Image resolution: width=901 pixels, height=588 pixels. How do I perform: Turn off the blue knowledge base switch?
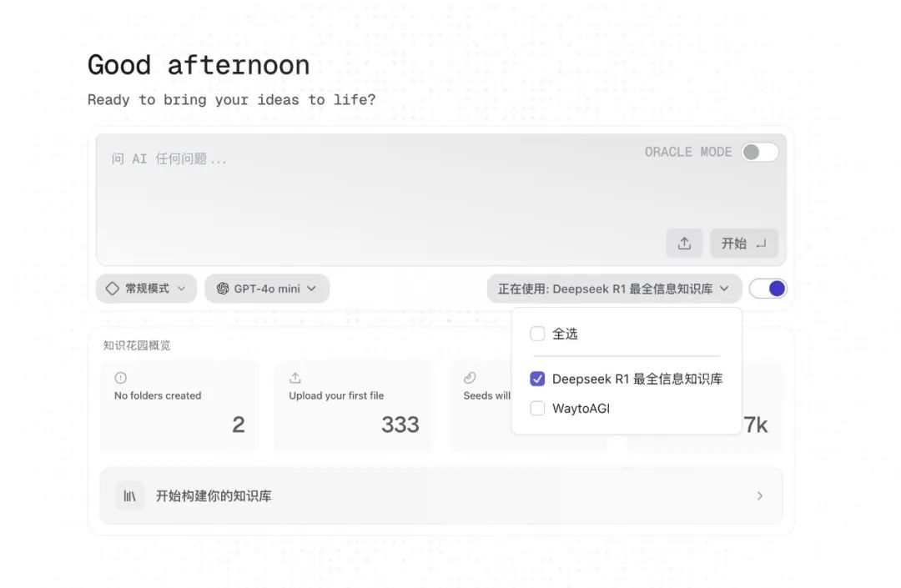[x=768, y=289]
